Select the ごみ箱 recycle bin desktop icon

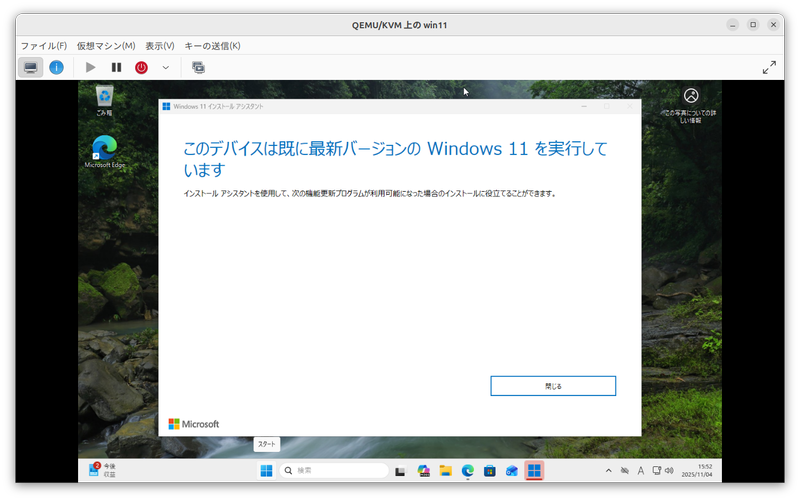pyautogui.click(x=105, y=101)
